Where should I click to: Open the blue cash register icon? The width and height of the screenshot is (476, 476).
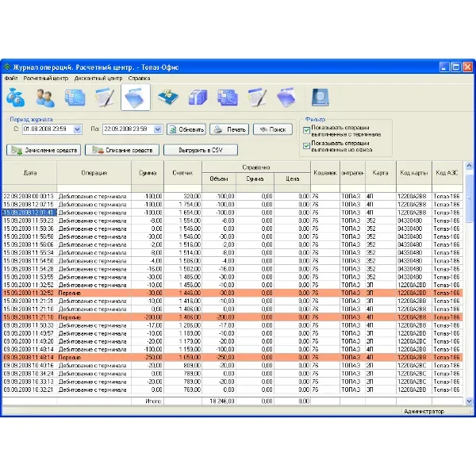(x=198, y=98)
